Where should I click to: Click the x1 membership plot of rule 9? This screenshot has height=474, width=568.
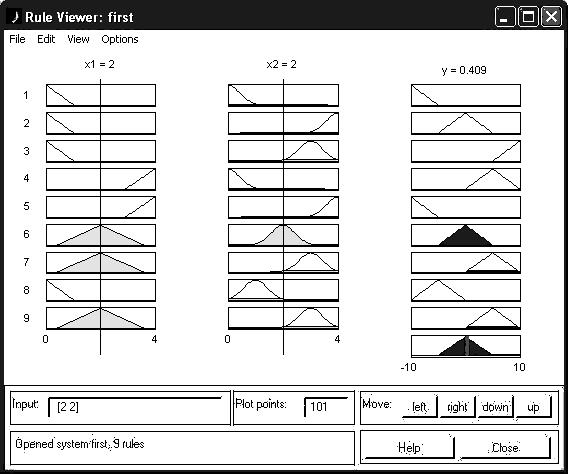coord(101,318)
